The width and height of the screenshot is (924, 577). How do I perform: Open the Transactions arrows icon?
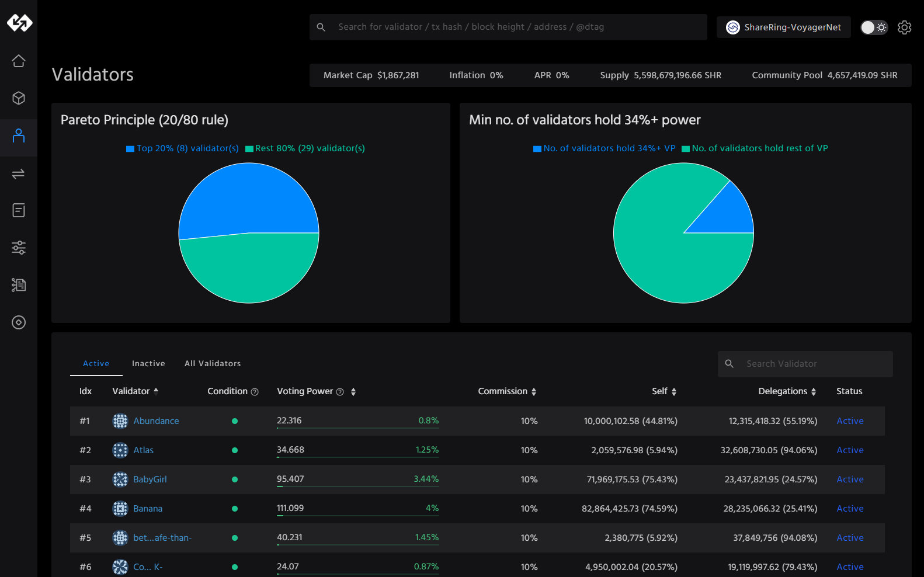(x=19, y=173)
